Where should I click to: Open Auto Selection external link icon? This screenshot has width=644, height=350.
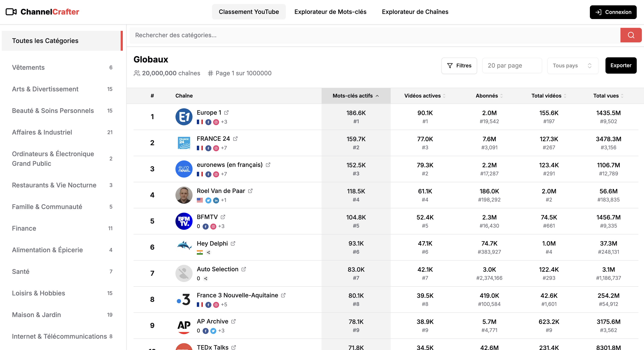244,269
